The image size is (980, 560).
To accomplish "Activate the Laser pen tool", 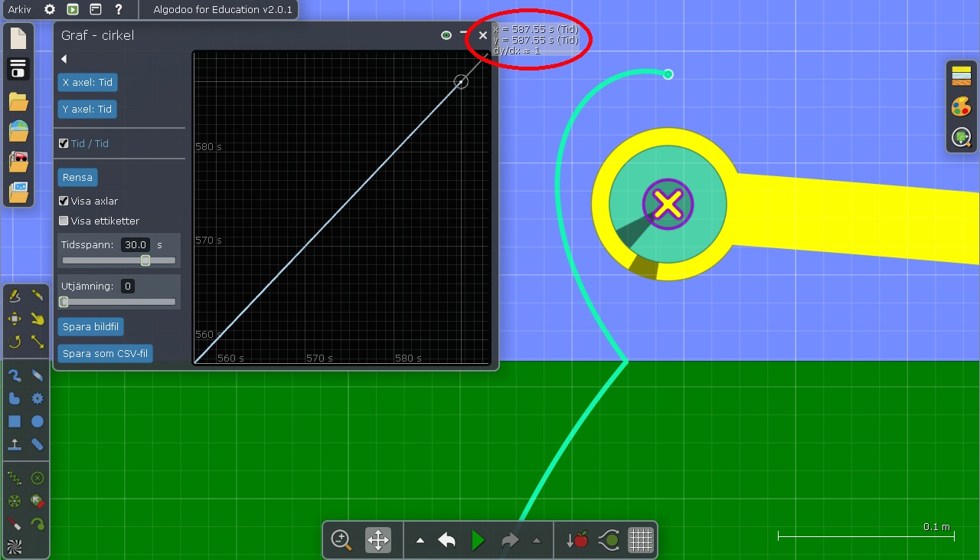I will 15,524.
